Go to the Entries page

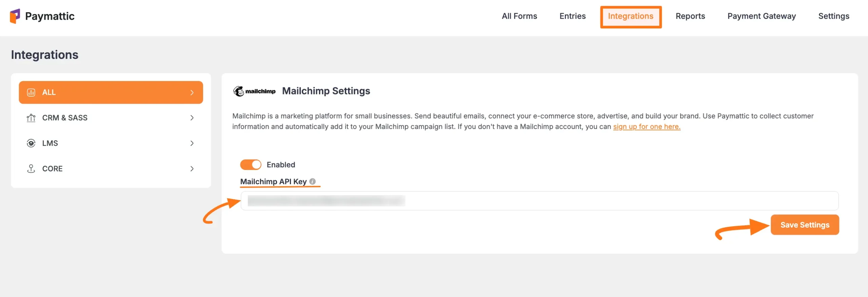(572, 16)
